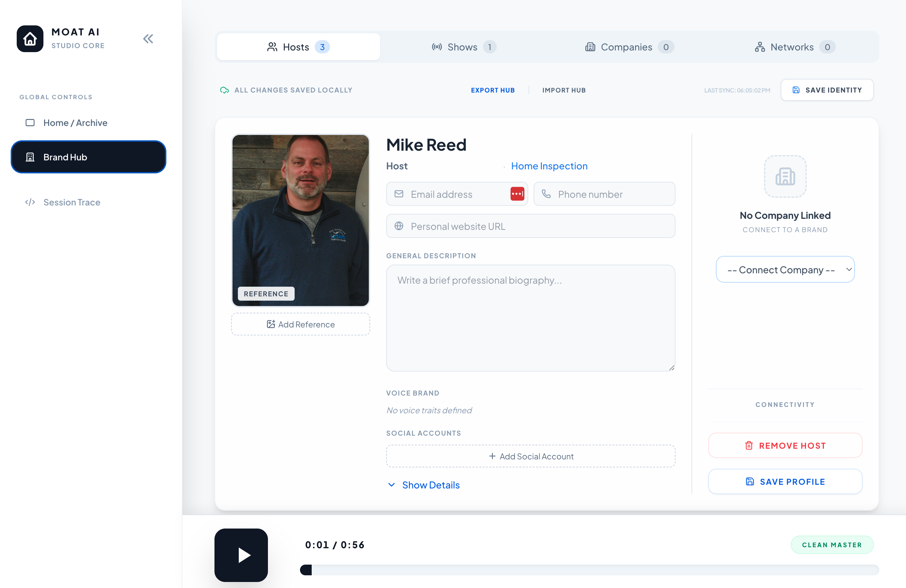
Task: Click the Remove Host button
Action: click(785, 445)
